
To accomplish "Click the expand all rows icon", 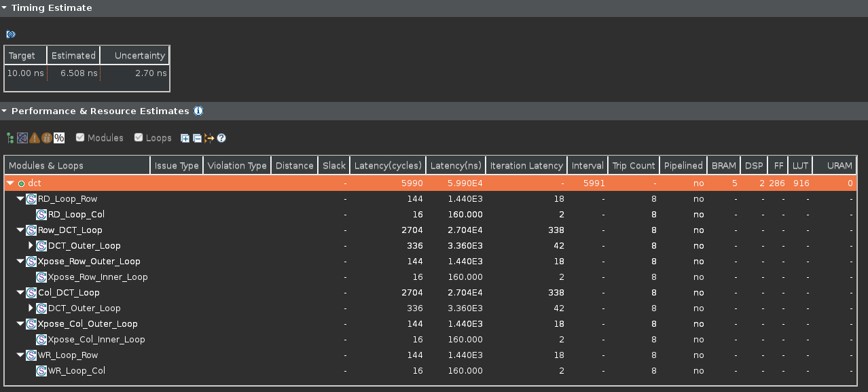I will (185, 138).
